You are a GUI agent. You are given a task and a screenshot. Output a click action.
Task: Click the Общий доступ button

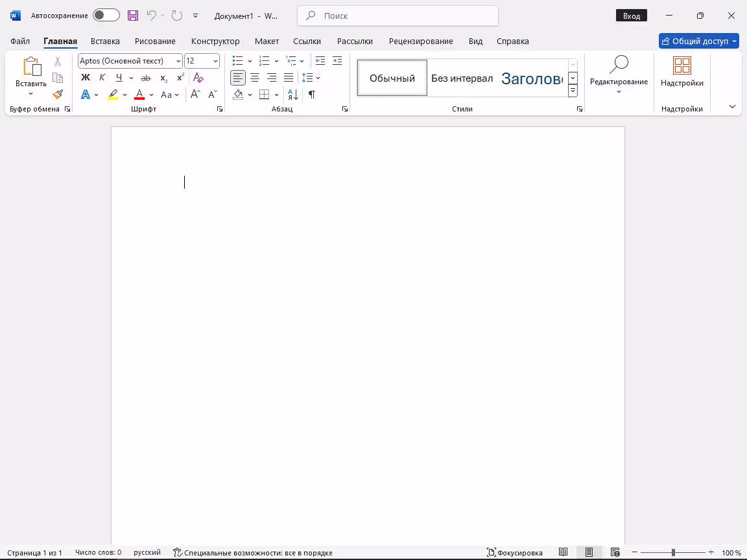698,41
